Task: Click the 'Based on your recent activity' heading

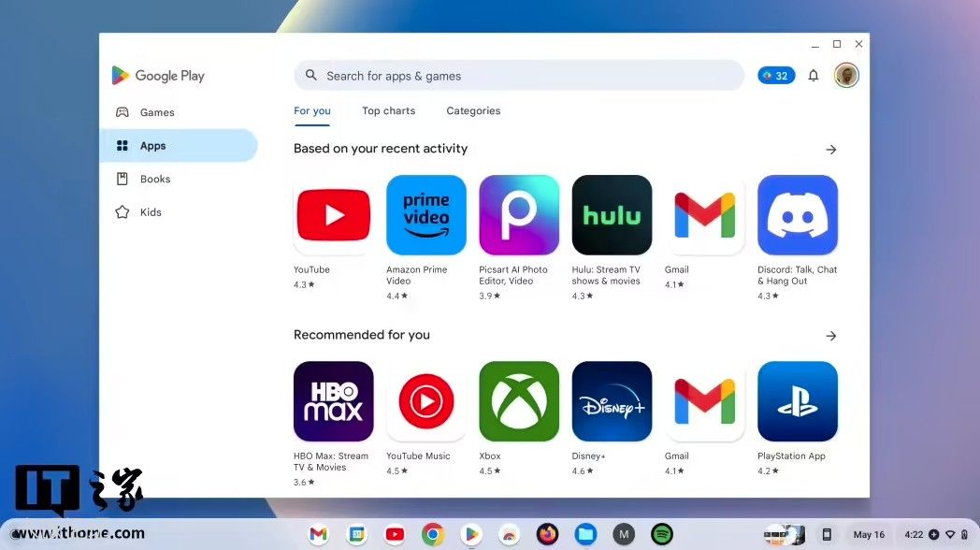Action: coord(381,149)
